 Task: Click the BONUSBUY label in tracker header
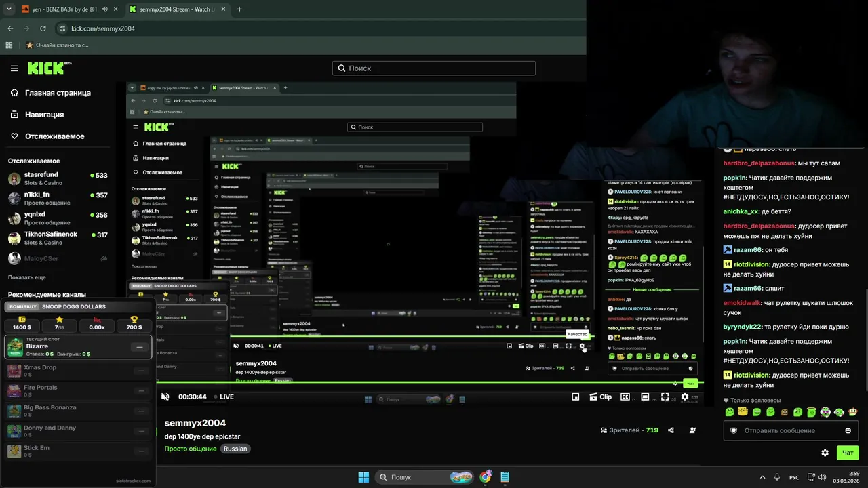tap(22, 306)
